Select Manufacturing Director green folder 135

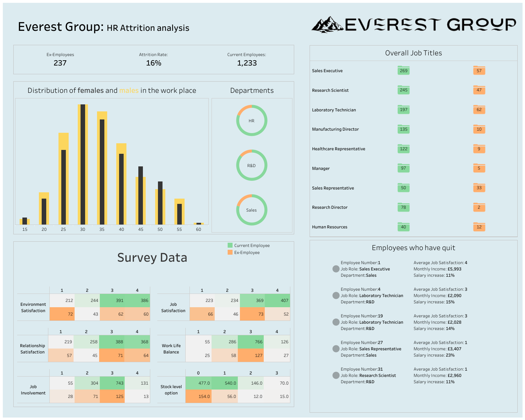click(x=403, y=129)
